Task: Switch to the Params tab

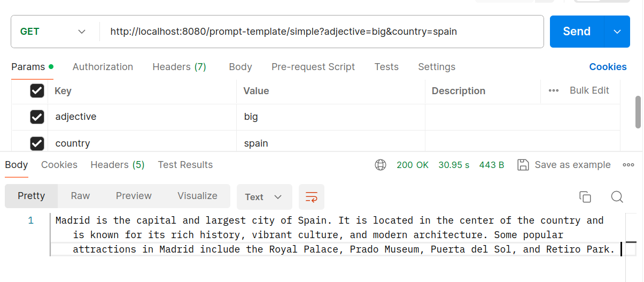Action: pyautogui.click(x=32, y=67)
